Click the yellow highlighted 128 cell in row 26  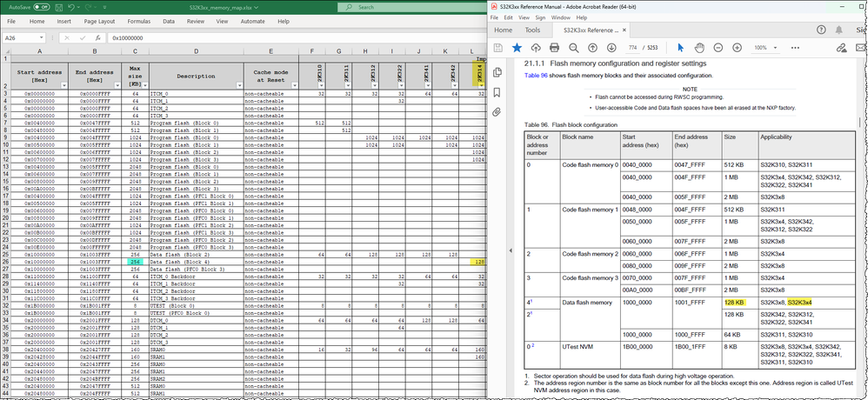coord(477,262)
